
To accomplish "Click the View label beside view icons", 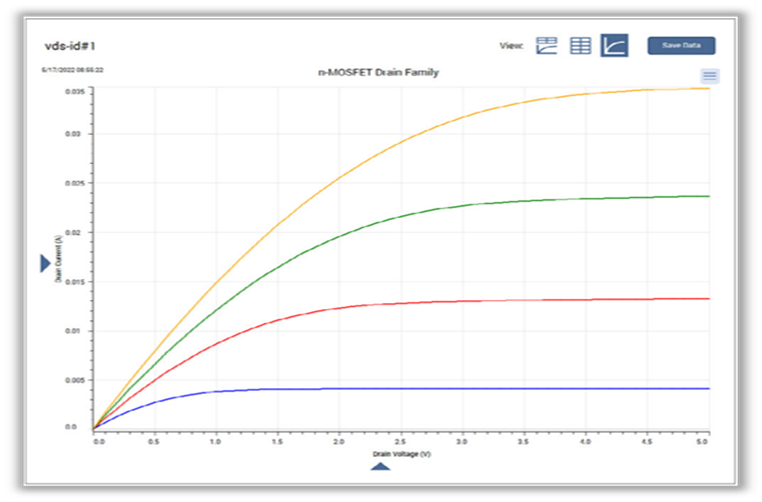I will coord(511,46).
